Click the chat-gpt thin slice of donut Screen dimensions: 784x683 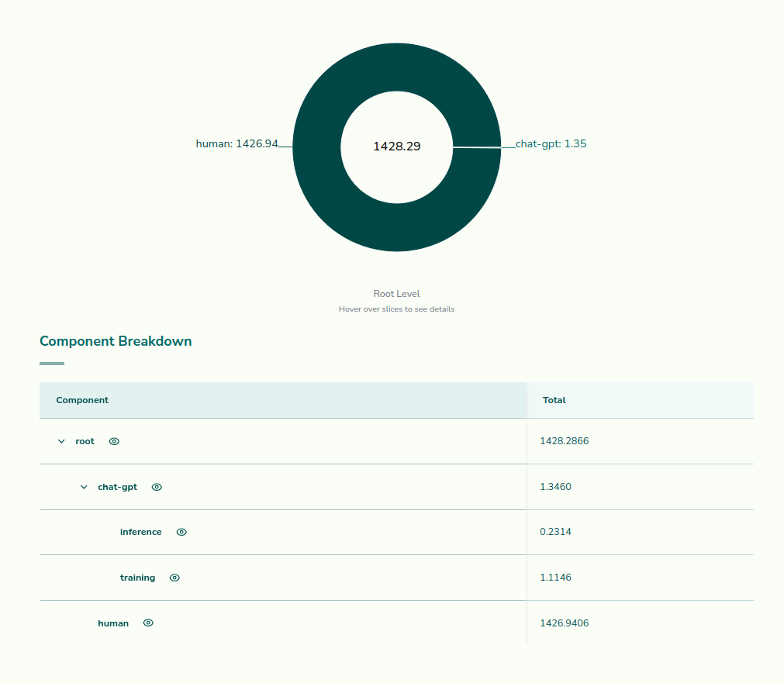[x=477, y=147]
